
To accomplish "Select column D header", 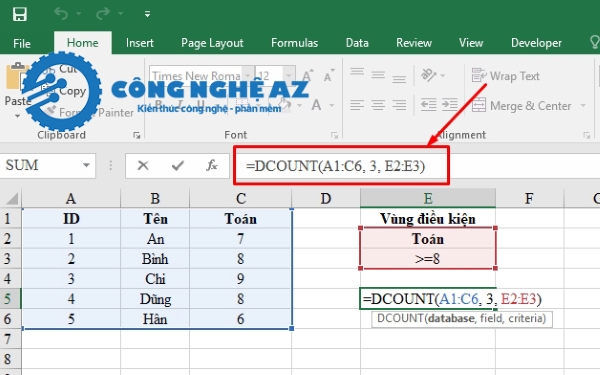I will click(326, 199).
